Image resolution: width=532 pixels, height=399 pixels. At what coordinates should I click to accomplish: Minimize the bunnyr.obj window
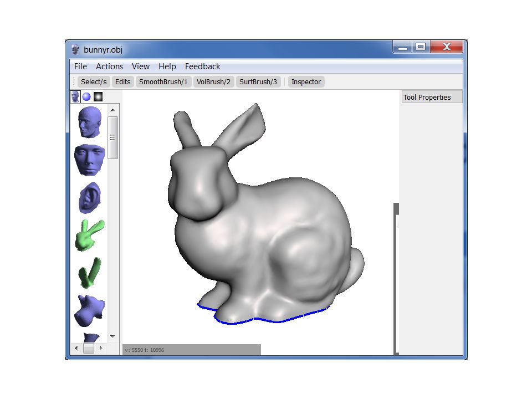[x=403, y=47]
